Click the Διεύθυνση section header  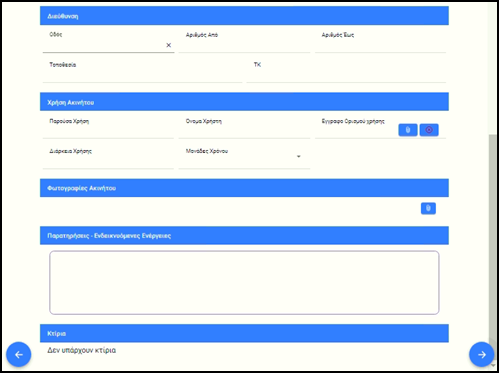coord(244,16)
